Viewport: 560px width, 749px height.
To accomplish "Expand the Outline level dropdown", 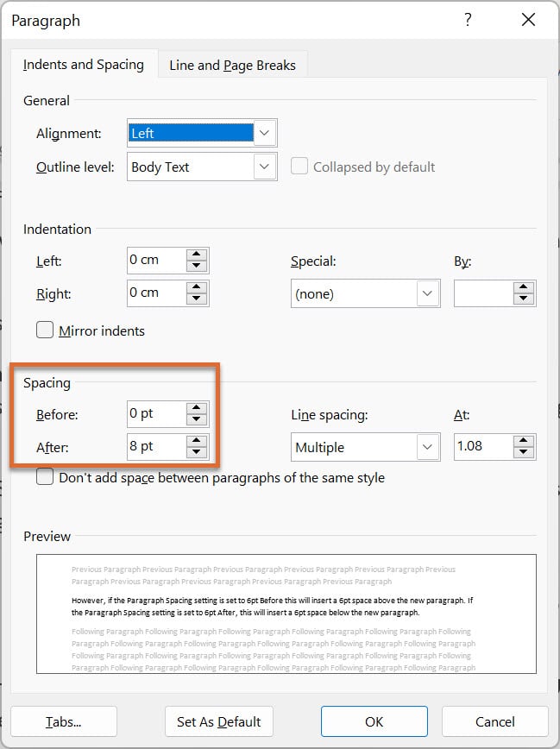I will (265, 167).
